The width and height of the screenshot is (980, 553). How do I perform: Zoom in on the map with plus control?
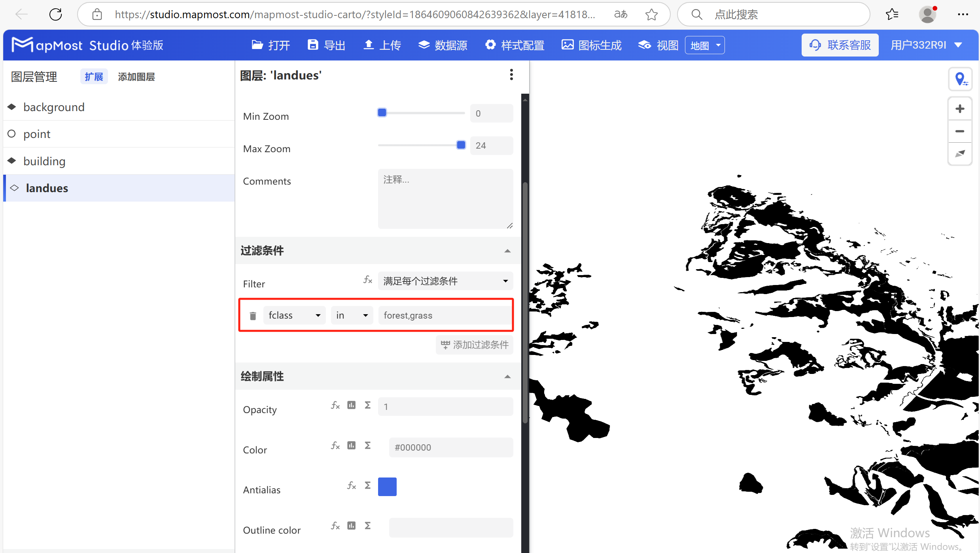(960, 108)
